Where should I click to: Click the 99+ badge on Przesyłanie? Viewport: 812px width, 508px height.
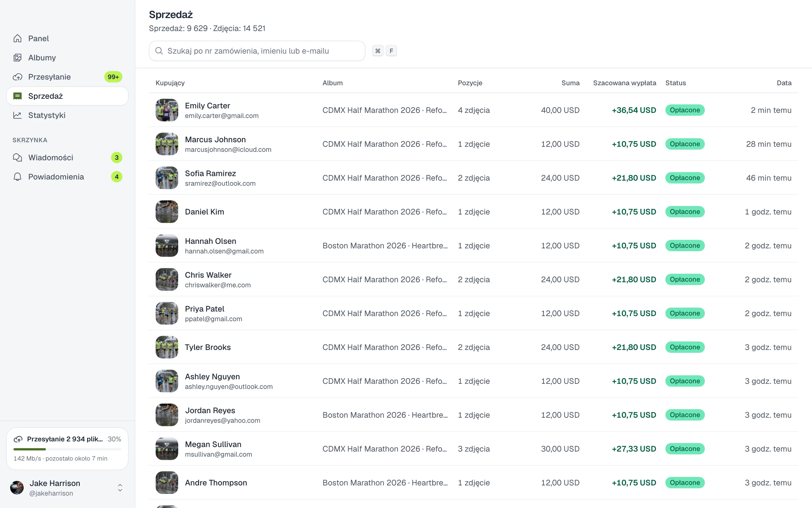(x=113, y=77)
